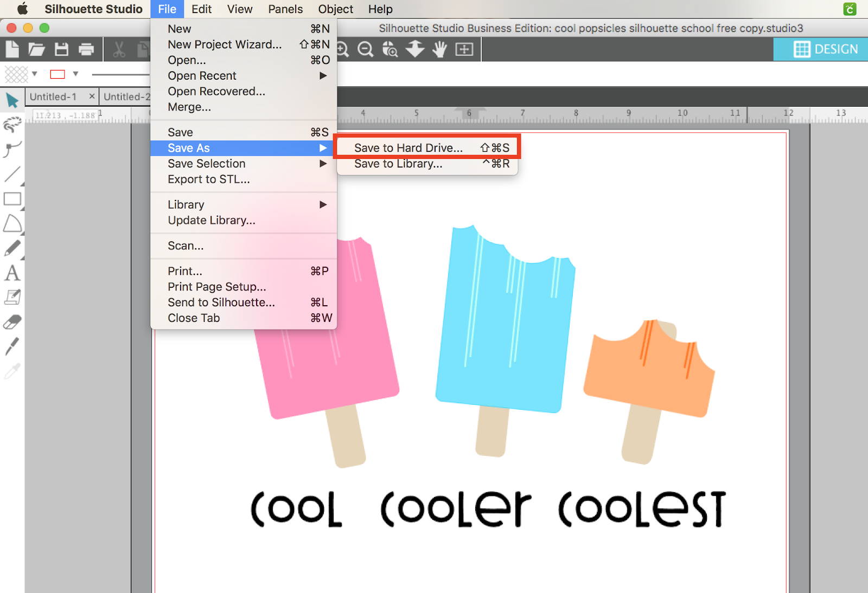Viewport: 868px width, 593px height.
Task: Click Send to Silhouette... menu item
Action: (244, 302)
